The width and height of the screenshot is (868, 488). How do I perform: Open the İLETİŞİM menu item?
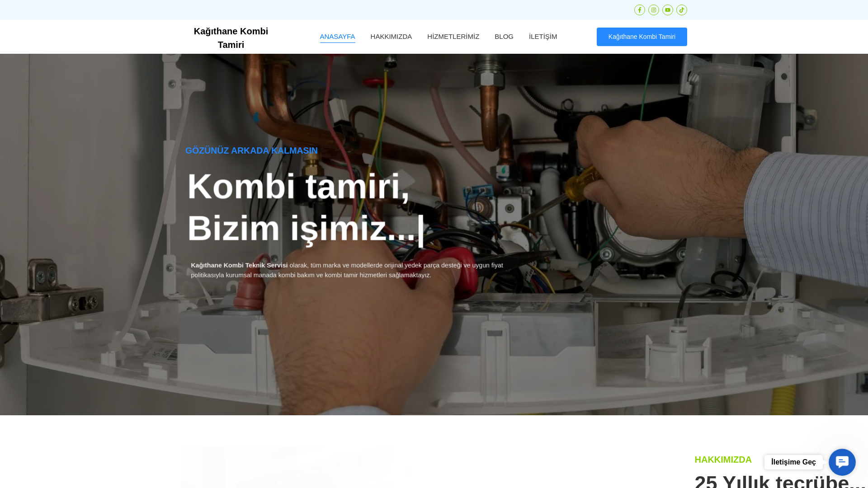542,37
